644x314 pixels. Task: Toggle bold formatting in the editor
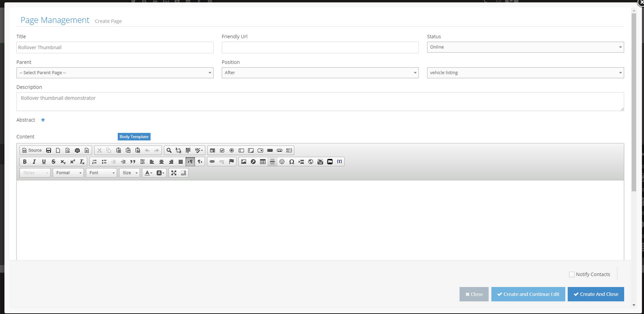click(x=25, y=162)
